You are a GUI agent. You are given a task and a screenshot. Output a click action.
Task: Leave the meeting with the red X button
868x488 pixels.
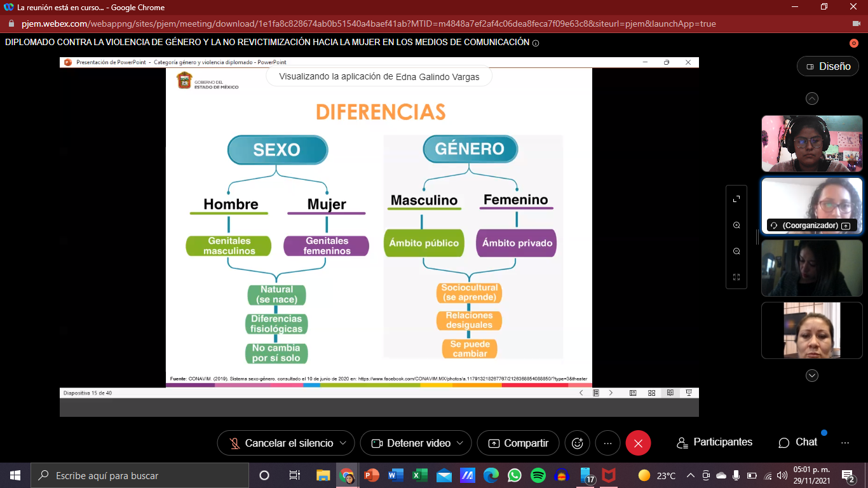[x=638, y=443]
